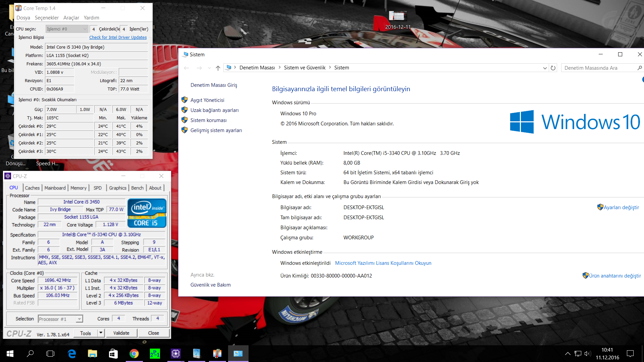Switch to Bench tab in CPU-Z

(x=137, y=188)
